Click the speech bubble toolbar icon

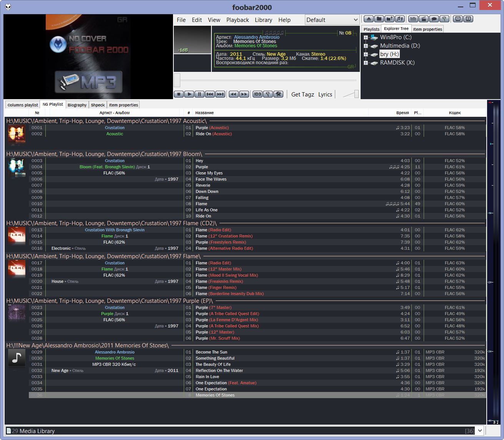pos(434,19)
